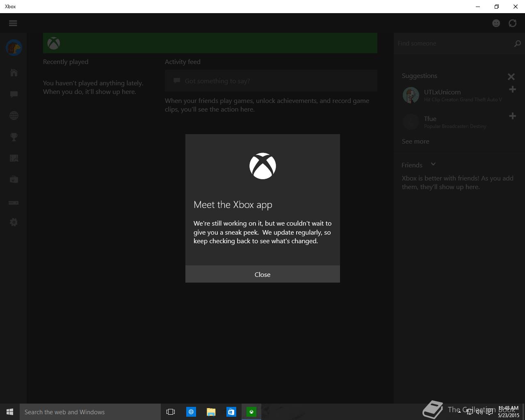The width and height of the screenshot is (525, 420).
Task: Click the Xbox app taskbar icon
Action: tap(251, 412)
